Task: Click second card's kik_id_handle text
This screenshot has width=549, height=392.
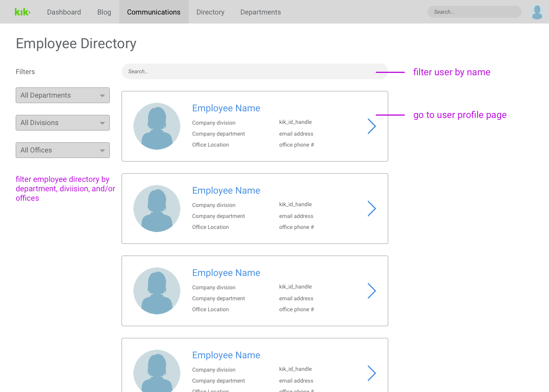Action: tap(296, 205)
